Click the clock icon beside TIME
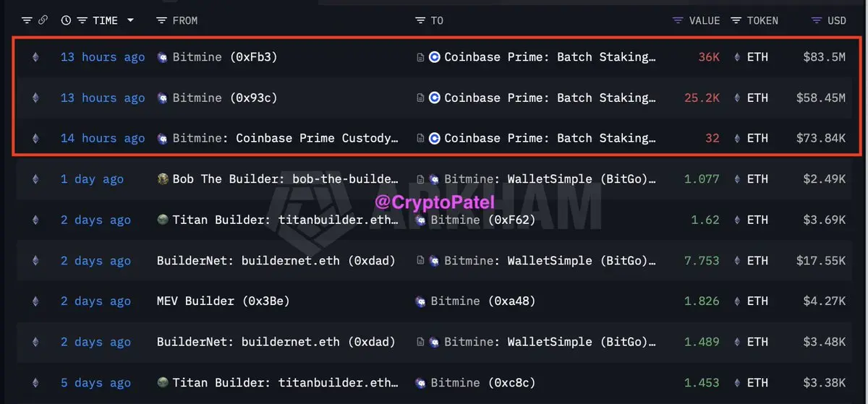Screen dimensions: 868x404 click(x=67, y=20)
